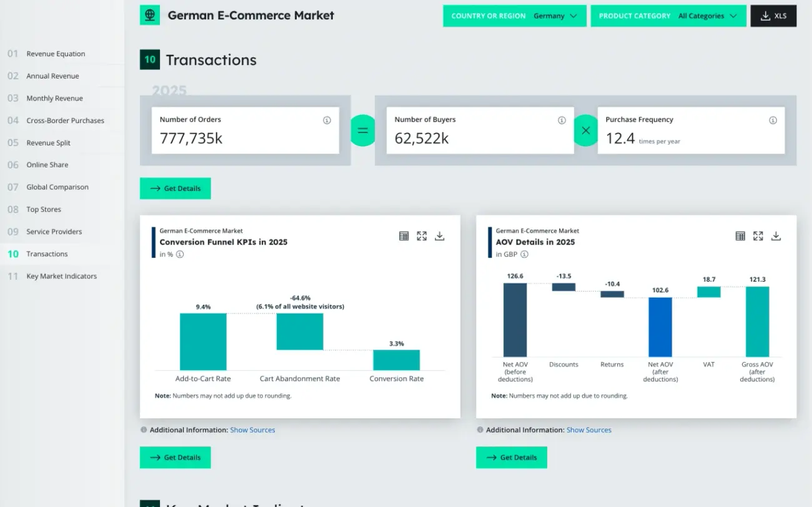The image size is (812, 507).
Task: Open info icon on Number of Orders card
Action: [x=327, y=120]
